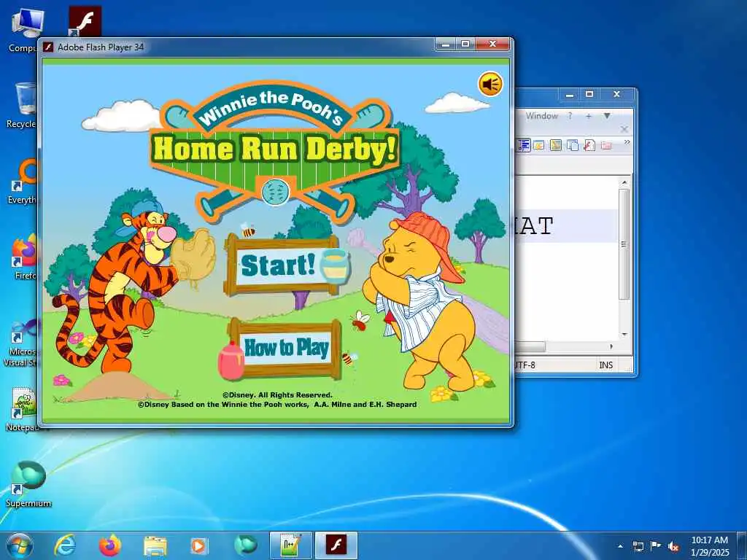Select the Recycle Bin desktop icon
The height and width of the screenshot is (560, 747).
(22, 106)
